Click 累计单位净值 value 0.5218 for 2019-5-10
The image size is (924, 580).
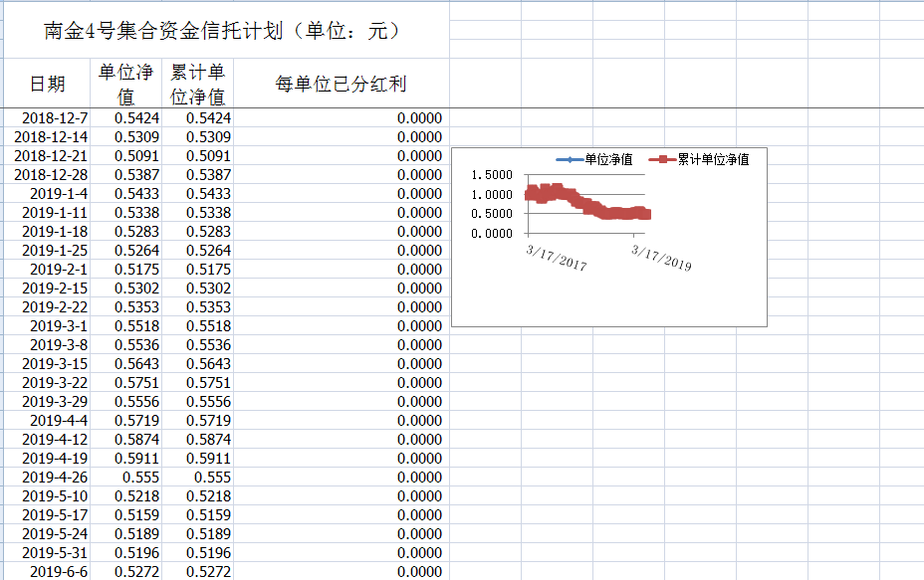pyautogui.click(x=197, y=495)
